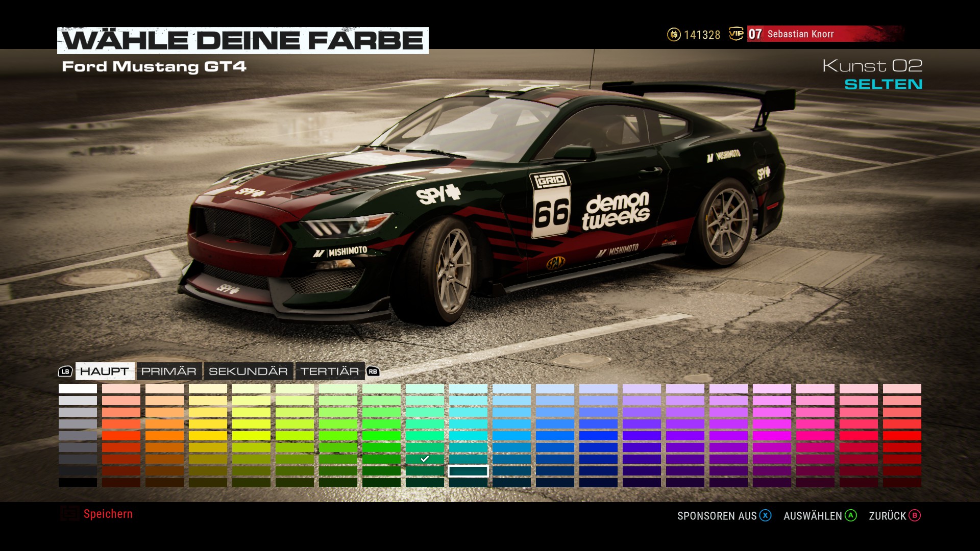Click the SELTEN rarity label
980x551 pixels.
(x=884, y=84)
